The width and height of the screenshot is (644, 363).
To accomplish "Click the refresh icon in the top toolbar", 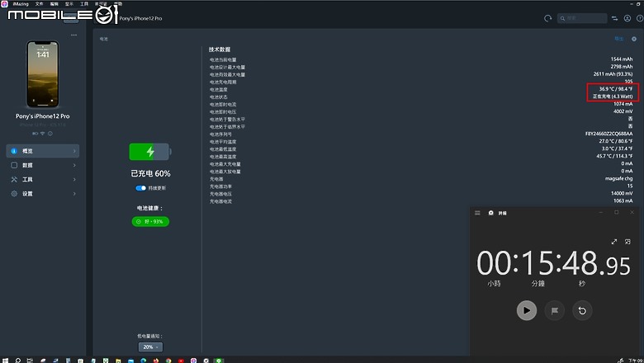I will 547,18.
